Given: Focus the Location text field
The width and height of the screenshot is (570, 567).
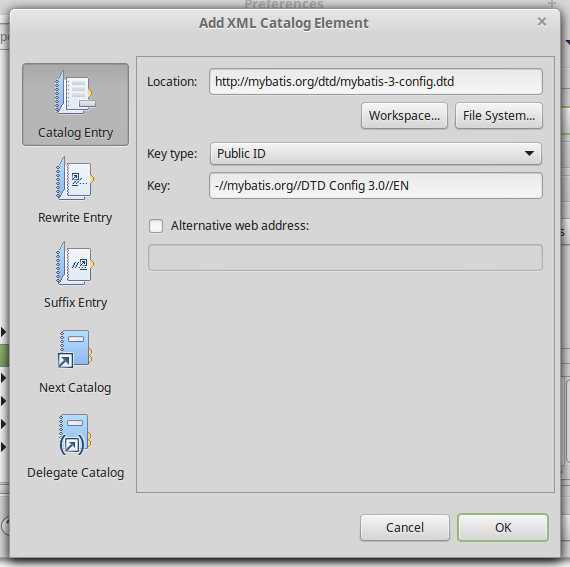Looking at the screenshot, I should click(376, 81).
